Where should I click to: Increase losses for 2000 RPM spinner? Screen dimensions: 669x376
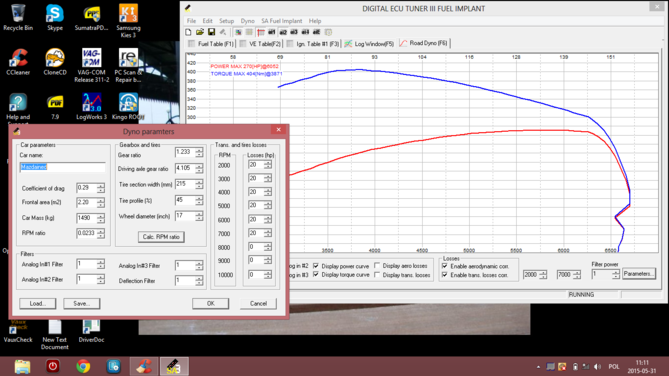pos(268,163)
